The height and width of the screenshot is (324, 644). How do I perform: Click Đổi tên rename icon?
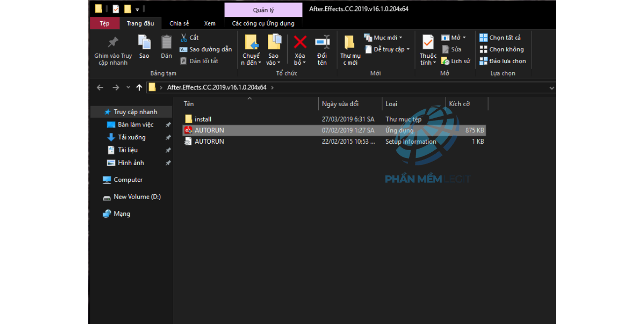[x=322, y=42]
